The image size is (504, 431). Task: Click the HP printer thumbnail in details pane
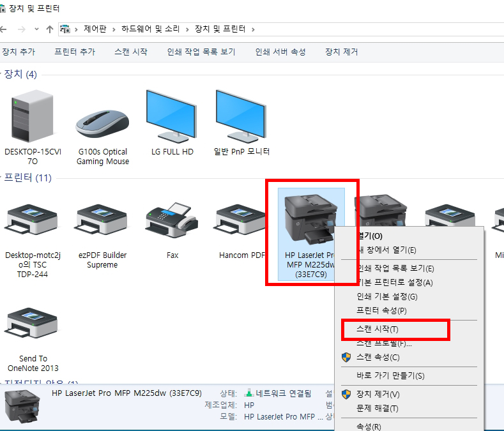click(x=22, y=407)
